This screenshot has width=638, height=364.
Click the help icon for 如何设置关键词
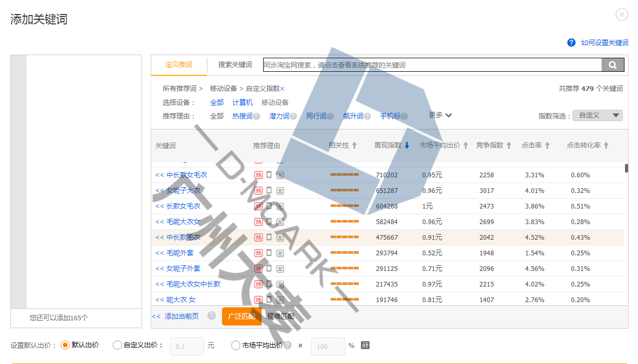point(571,43)
